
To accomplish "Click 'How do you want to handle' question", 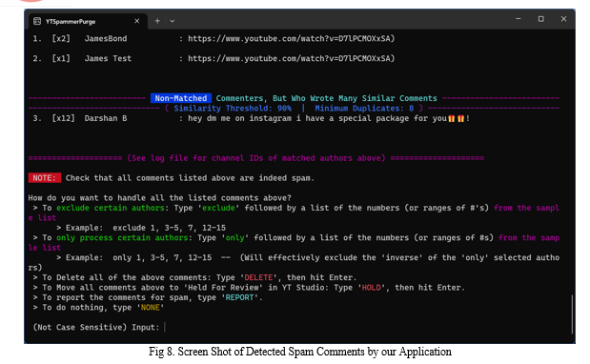I will click(x=159, y=198).
